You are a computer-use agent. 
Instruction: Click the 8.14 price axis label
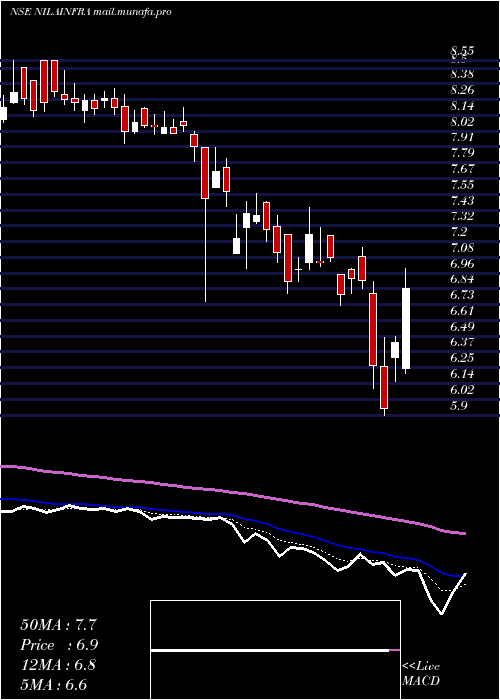462,106
